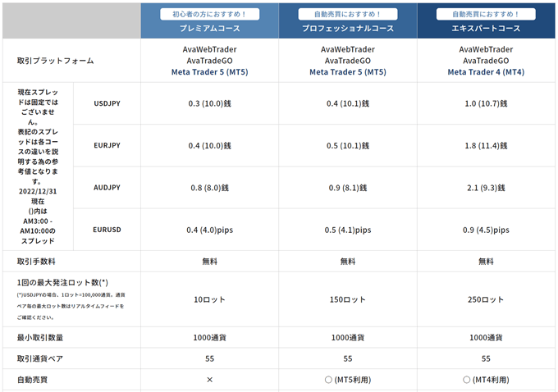Select EURJPY spread 0.4 (10.0)銭
558x392 pixels.
[209, 145]
